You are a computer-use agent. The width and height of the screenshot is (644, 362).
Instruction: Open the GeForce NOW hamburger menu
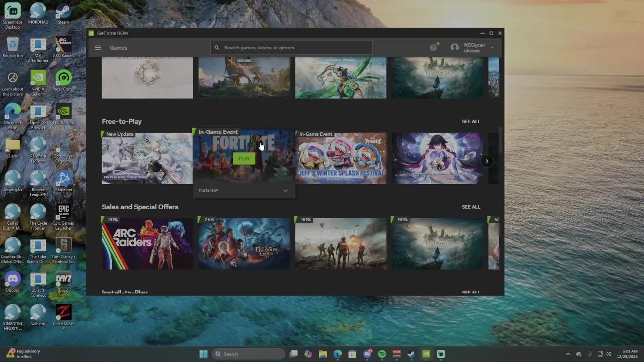tap(98, 48)
